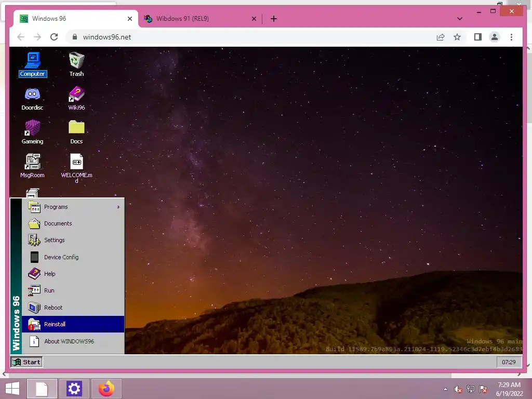Click the muted volume tray icon
This screenshot has width=532, height=399.
(x=458, y=390)
